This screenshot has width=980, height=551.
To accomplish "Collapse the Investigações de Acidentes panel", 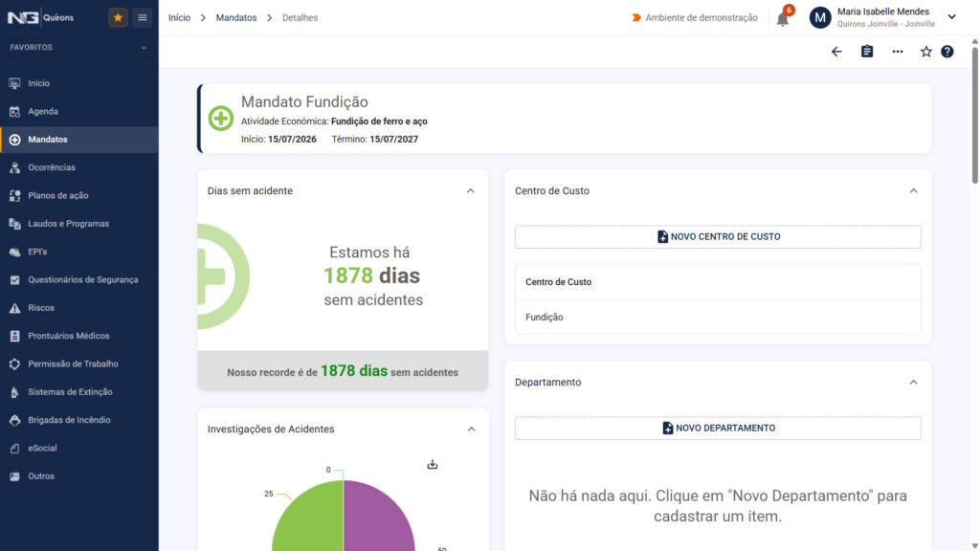I will (x=472, y=430).
